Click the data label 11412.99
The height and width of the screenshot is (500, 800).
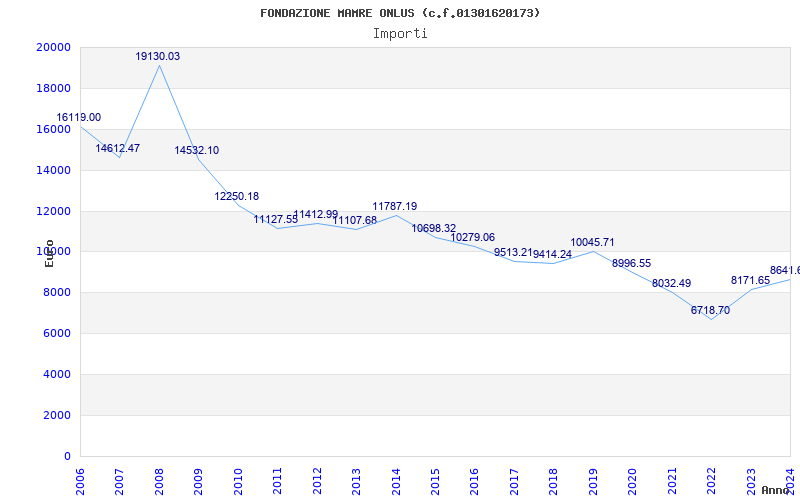click(x=315, y=214)
